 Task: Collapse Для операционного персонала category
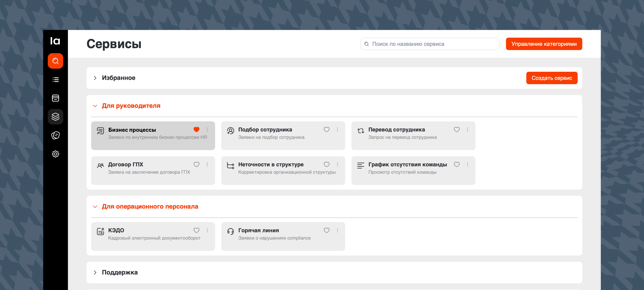[95, 207]
